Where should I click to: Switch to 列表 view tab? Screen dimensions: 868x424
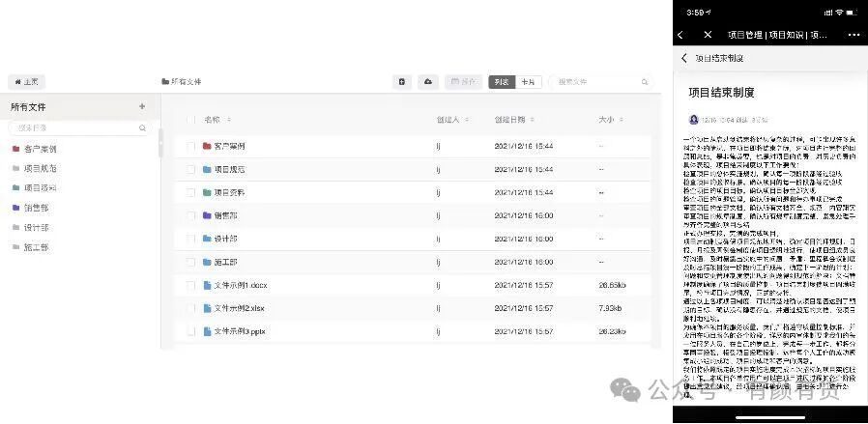pos(502,82)
